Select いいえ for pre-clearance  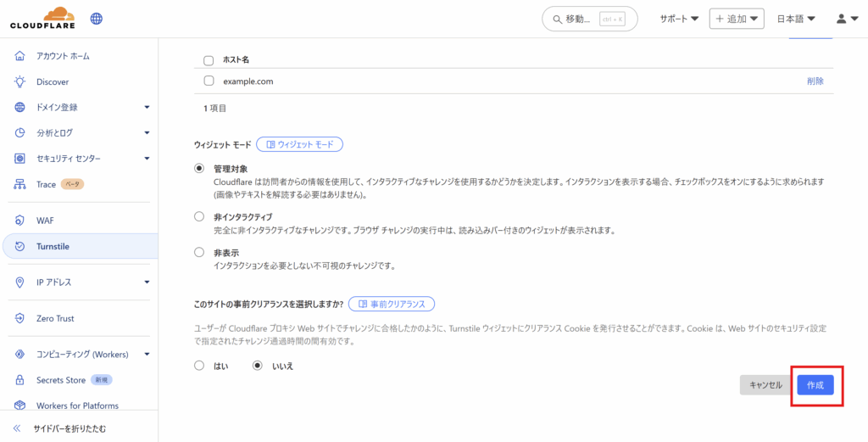pos(258,366)
